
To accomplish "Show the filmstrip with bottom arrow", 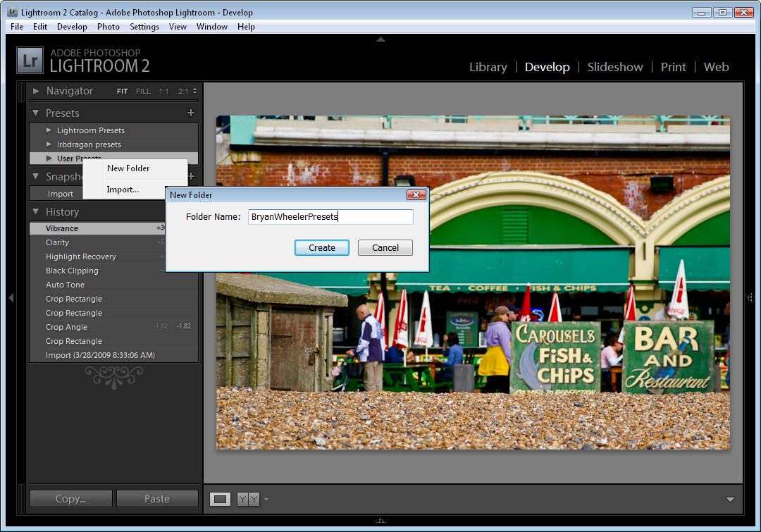I will [x=380, y=521].
